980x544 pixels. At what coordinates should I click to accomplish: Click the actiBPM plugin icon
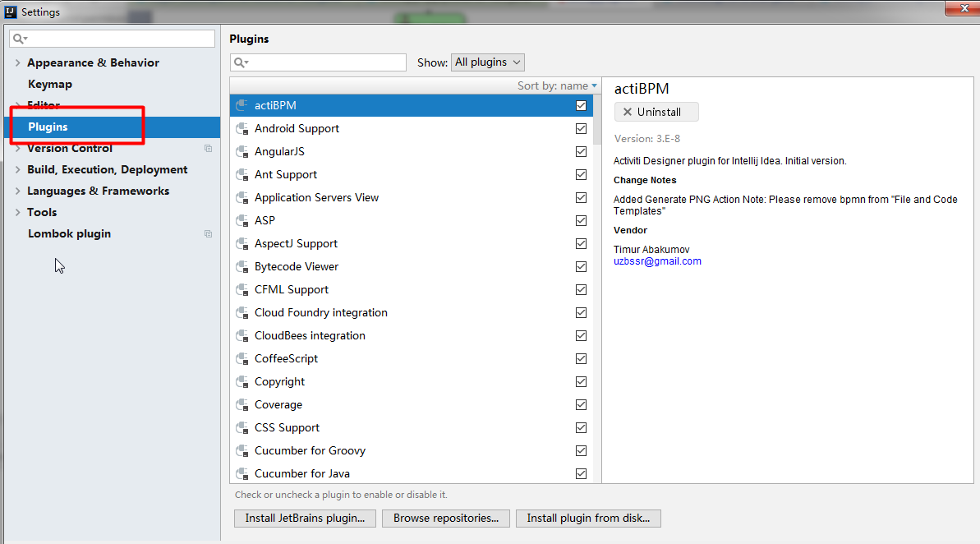pyautogui.click(x=242, y=106)
